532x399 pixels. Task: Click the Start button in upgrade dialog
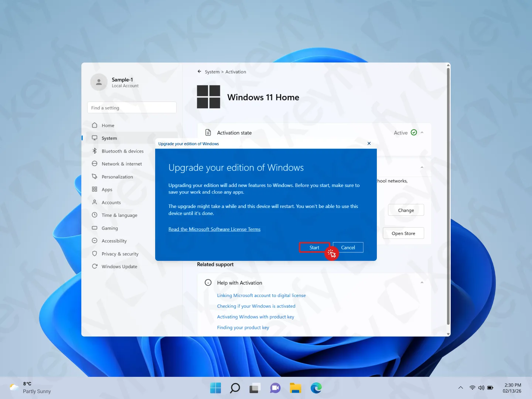pos(314,248)
